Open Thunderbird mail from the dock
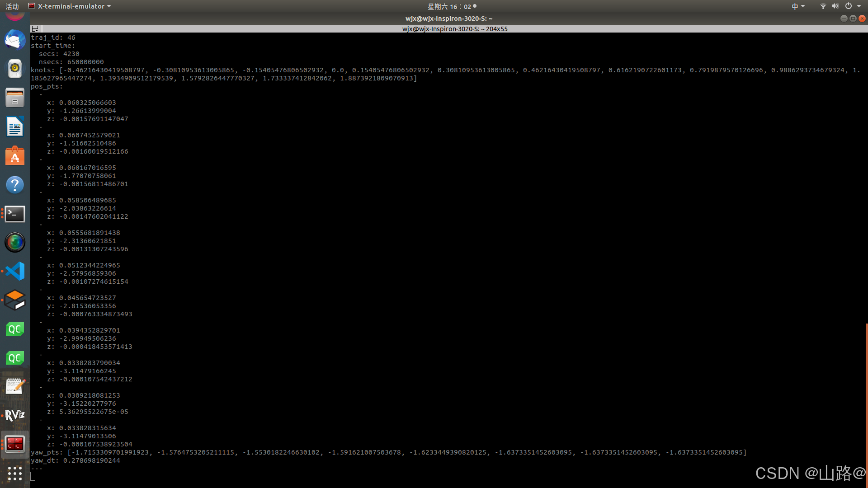The width and height of the screenshot is (868, 488). pyautogui.click(x=15, y=40)
